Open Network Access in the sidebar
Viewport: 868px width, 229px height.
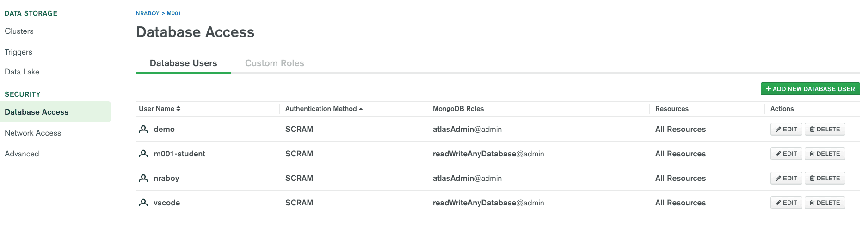[33, 133]
